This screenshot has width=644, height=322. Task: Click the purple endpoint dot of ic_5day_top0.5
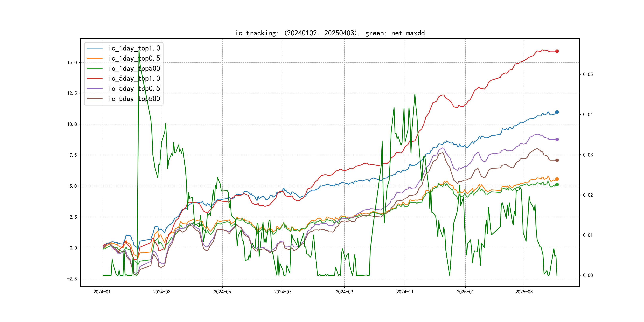[x=557, y=140]
